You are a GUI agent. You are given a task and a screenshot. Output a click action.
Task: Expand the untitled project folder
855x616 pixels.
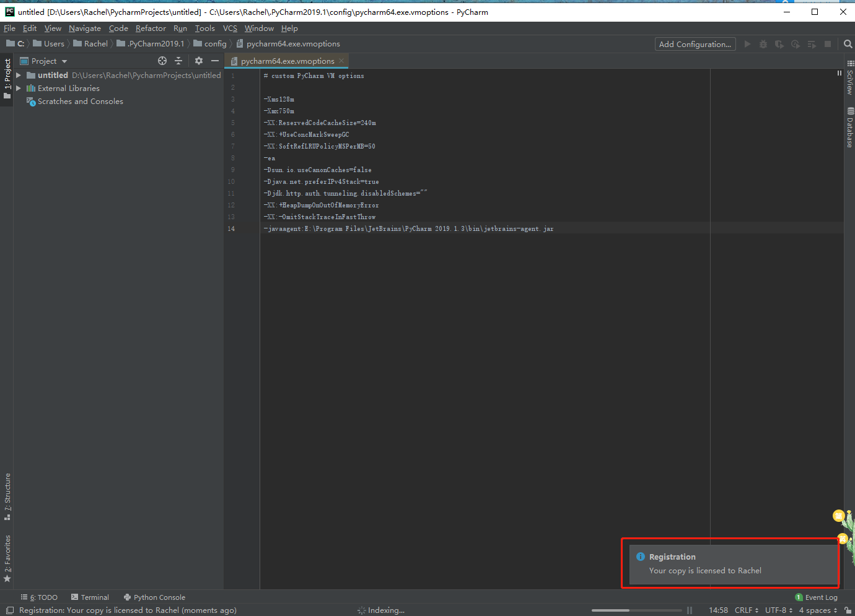tap(19, 75)
